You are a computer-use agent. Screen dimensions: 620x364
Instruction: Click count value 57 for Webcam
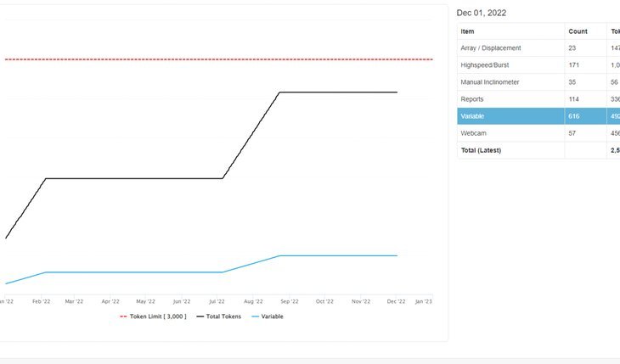point(572,133)
